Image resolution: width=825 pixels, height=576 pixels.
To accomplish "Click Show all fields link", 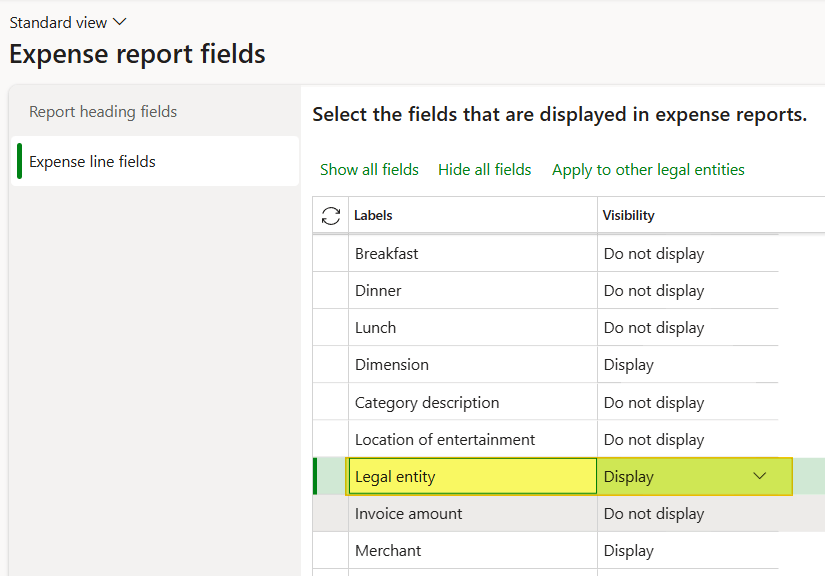I will click(369, 170).
